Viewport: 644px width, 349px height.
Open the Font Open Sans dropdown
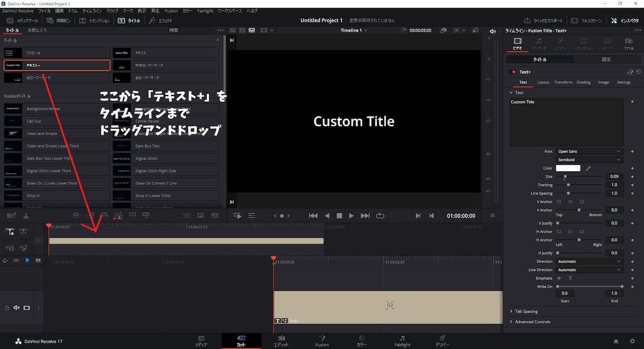[x=590, y=152]
